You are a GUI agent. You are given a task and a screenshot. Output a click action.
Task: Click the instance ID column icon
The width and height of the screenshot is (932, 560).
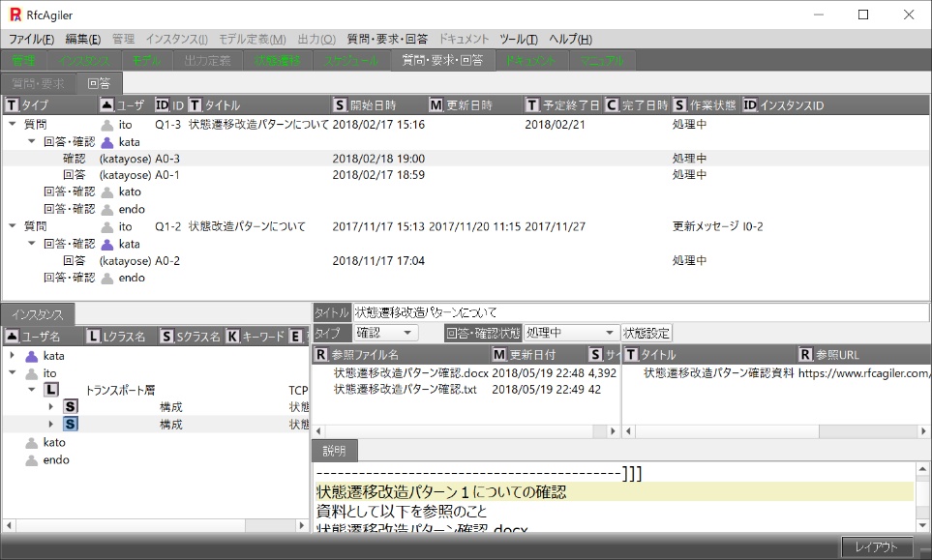pos(750,105)
